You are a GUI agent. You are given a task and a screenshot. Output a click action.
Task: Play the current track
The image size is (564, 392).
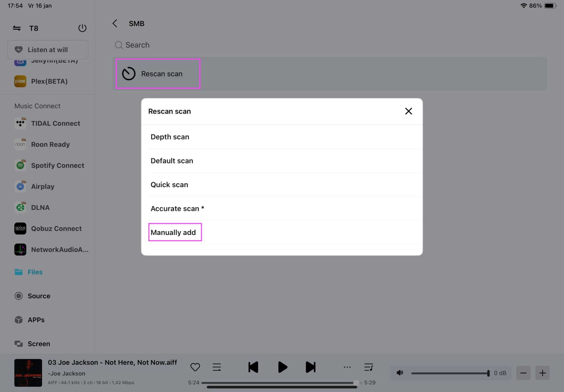(x=283, y=367)
